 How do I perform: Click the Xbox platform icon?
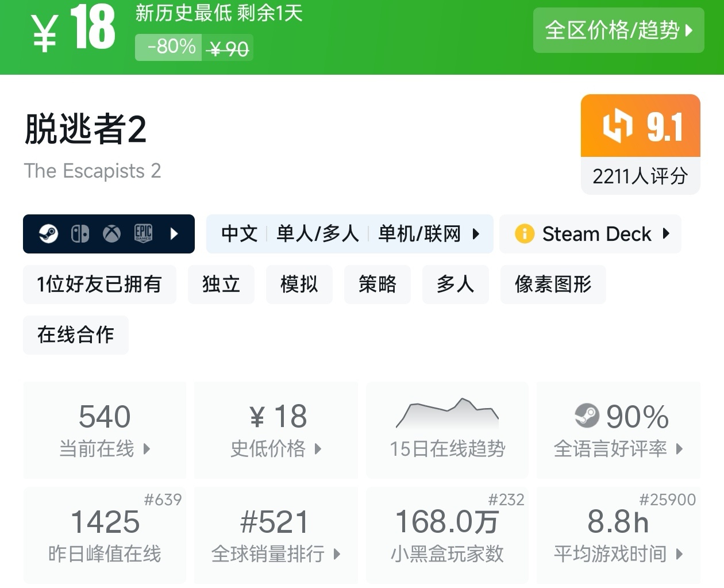coord(111,233)
